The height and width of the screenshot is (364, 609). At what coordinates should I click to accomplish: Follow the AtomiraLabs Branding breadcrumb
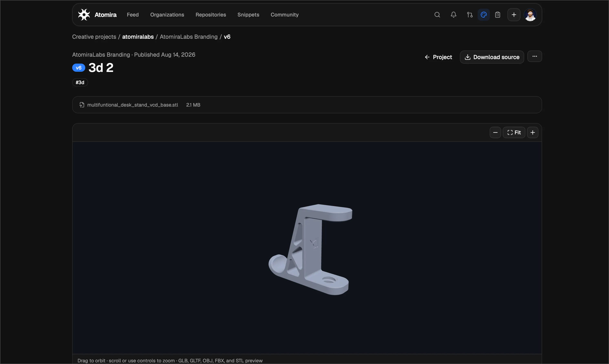click(188, 37)
